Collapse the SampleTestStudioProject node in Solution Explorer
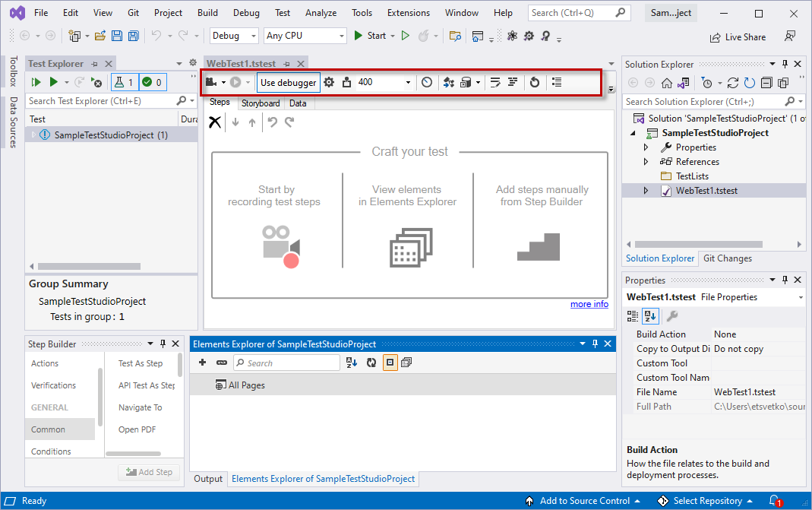The image size is (812, 510). pyautogui.click(x=633, y=133)
